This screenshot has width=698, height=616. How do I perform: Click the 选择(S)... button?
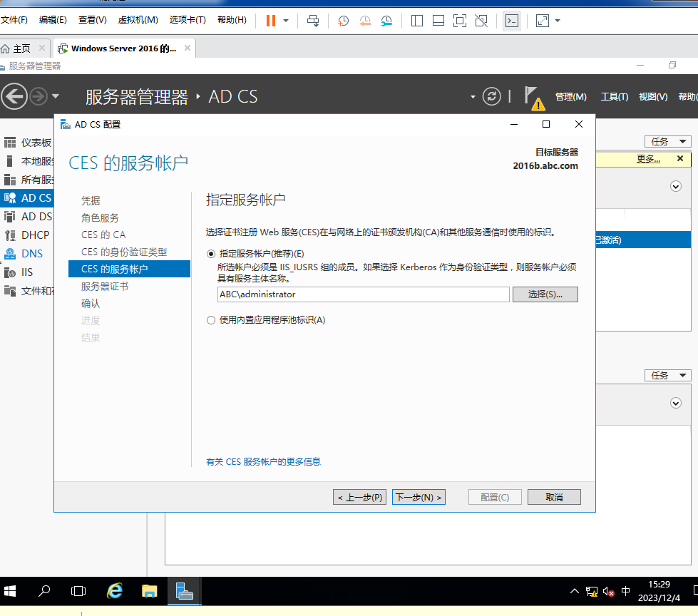pyautogui.click(x=545, y=294)
